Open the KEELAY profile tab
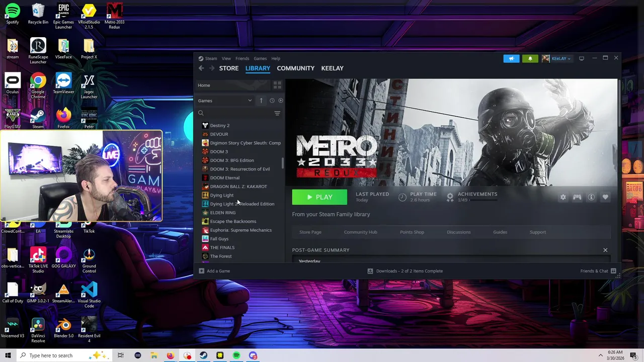The image size is (644, 362). point(333,68)
